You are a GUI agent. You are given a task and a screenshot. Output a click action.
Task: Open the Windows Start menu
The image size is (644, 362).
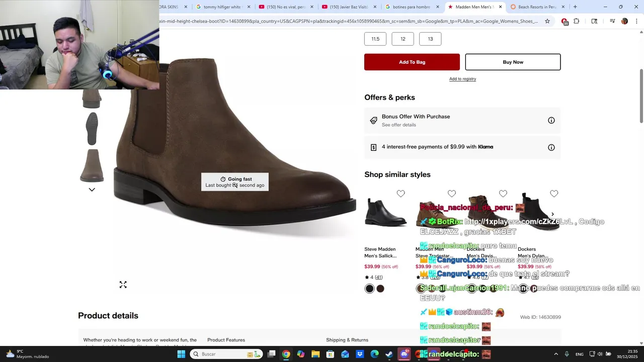(181, 354)
